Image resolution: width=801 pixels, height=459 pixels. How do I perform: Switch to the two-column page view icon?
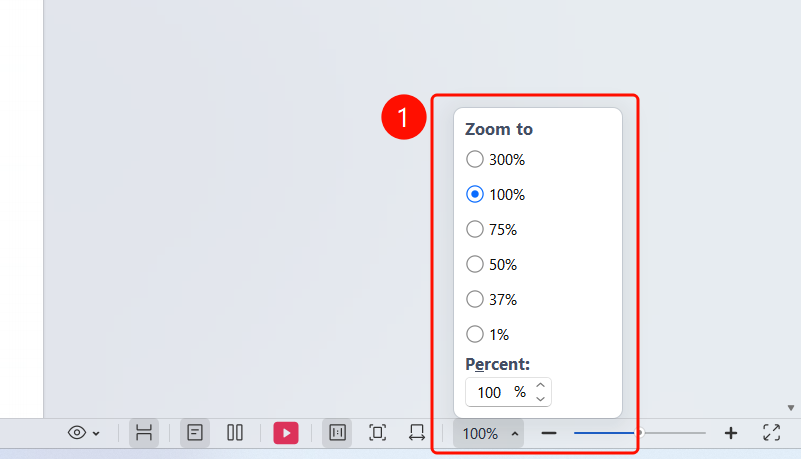point(235,433)
